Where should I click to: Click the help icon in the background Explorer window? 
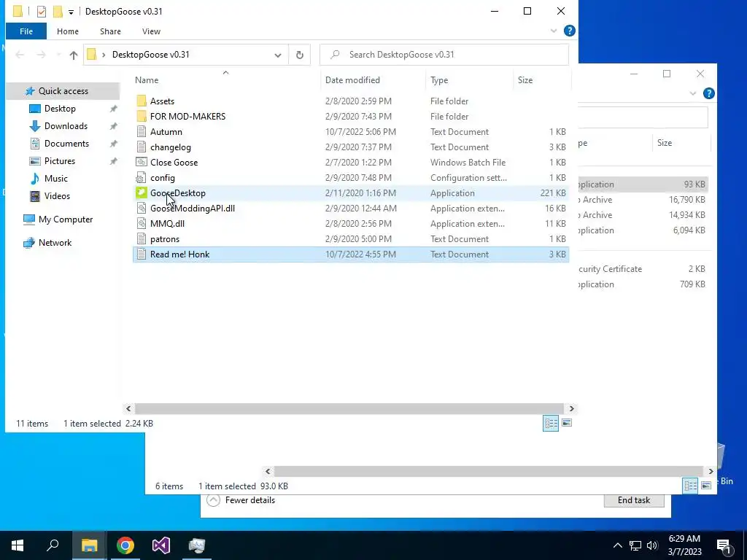(x=708, y=93)
